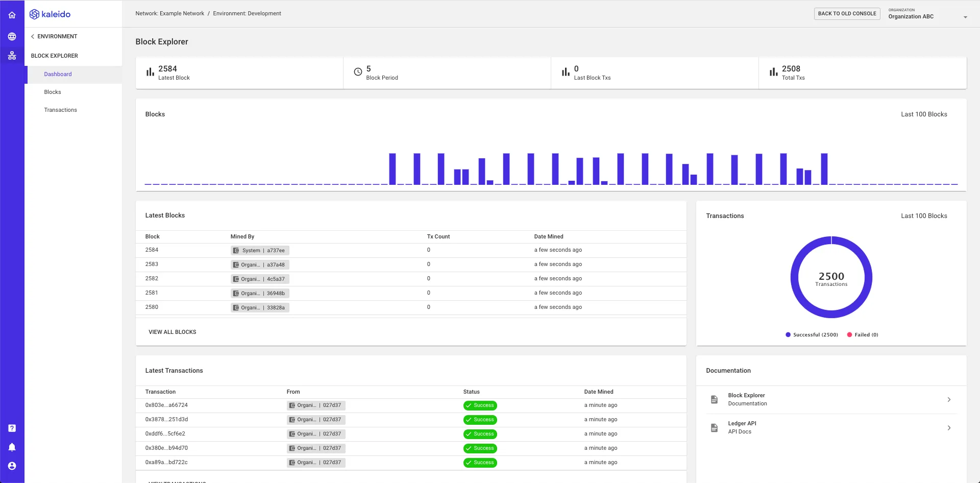Open the globe network icon in sidebar
Viewport: 980px width, 483px height.
(12, 36)
